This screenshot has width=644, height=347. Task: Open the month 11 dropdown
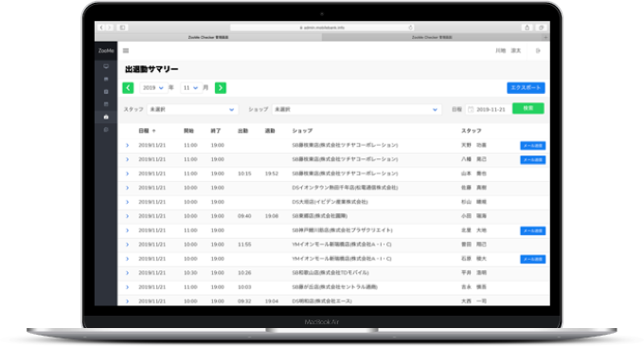point(191,87)
